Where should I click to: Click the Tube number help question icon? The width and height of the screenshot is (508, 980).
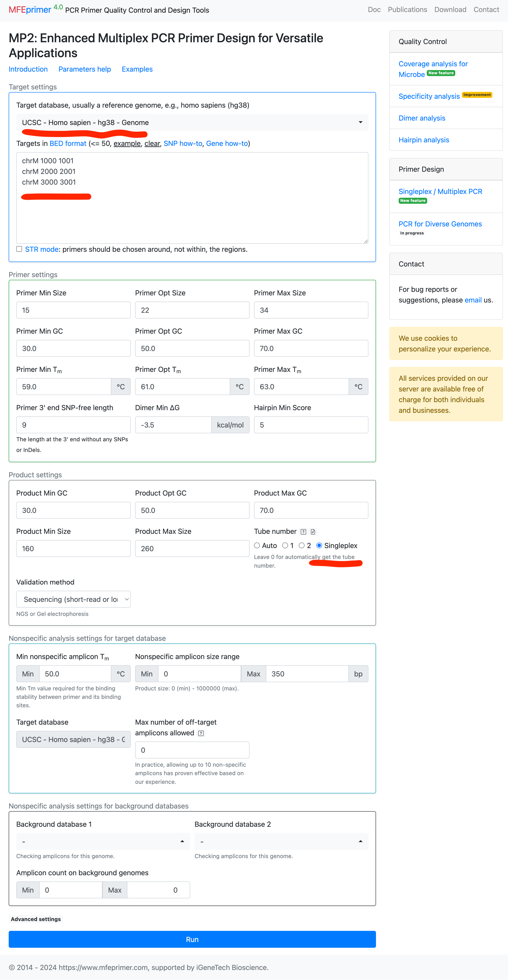click(303, 532)
